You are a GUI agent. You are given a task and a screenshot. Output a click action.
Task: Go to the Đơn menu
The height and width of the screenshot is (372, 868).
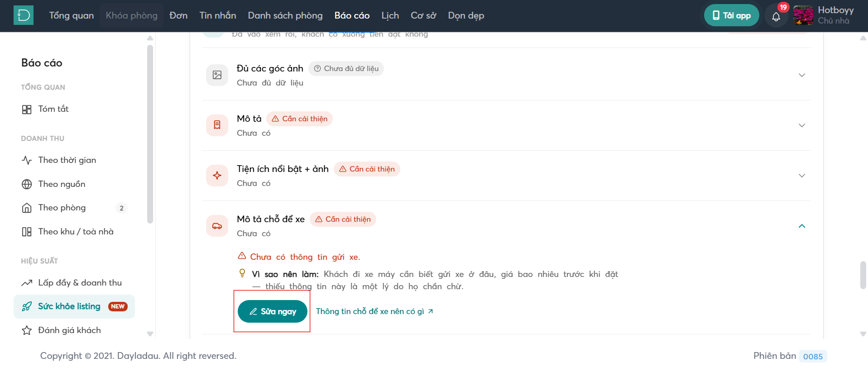[x=178, y=15]
